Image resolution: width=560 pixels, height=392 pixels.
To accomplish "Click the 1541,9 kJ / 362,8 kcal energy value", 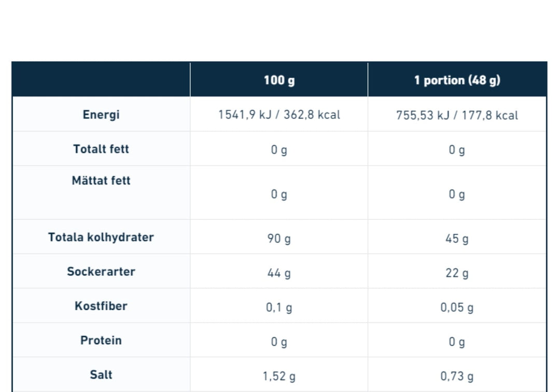I will pos(279,115).
